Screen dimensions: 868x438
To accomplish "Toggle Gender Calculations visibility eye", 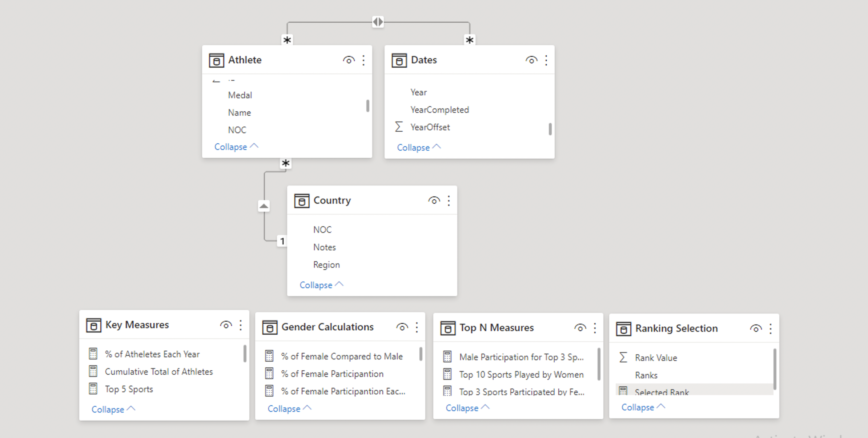I will tap(402, 327).
